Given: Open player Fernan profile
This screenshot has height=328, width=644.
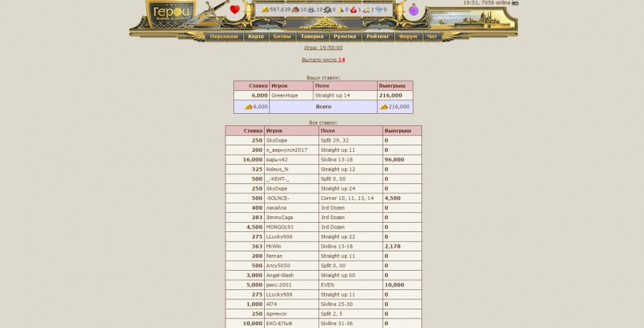Looking at the screenshot, I should click(274, 256).
